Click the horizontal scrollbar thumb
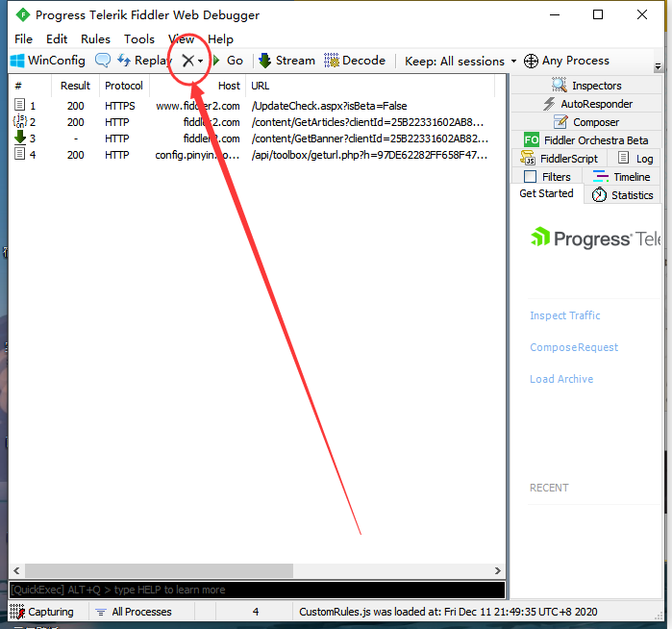 159,570
